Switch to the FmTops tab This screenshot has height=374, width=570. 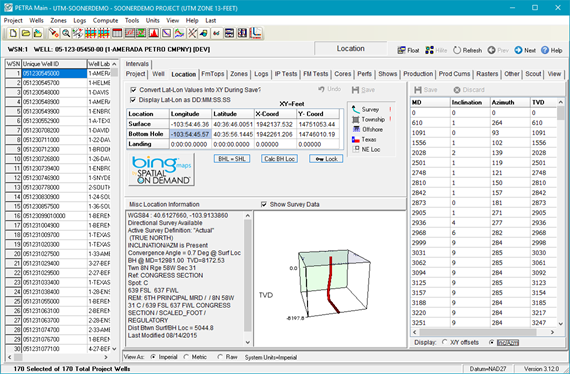coord(213,74)
